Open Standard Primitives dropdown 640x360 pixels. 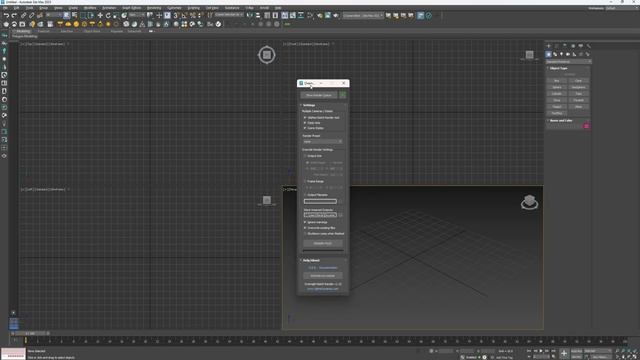(569, 62)
